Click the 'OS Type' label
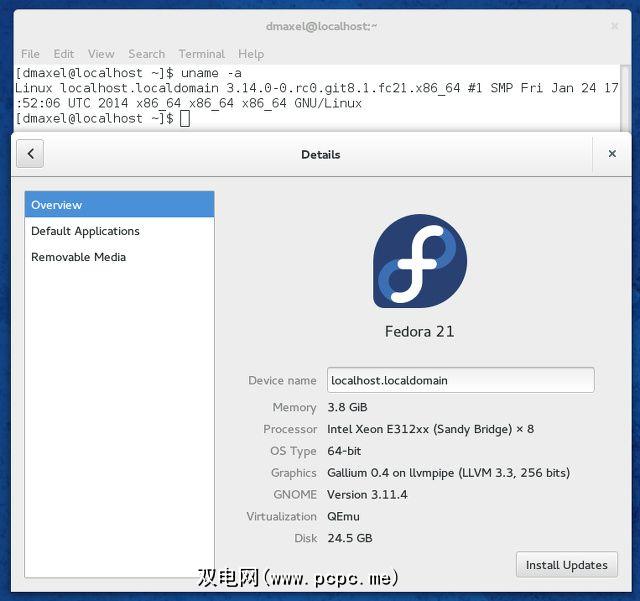Screen dimensions: 640x601 [293, 451]
